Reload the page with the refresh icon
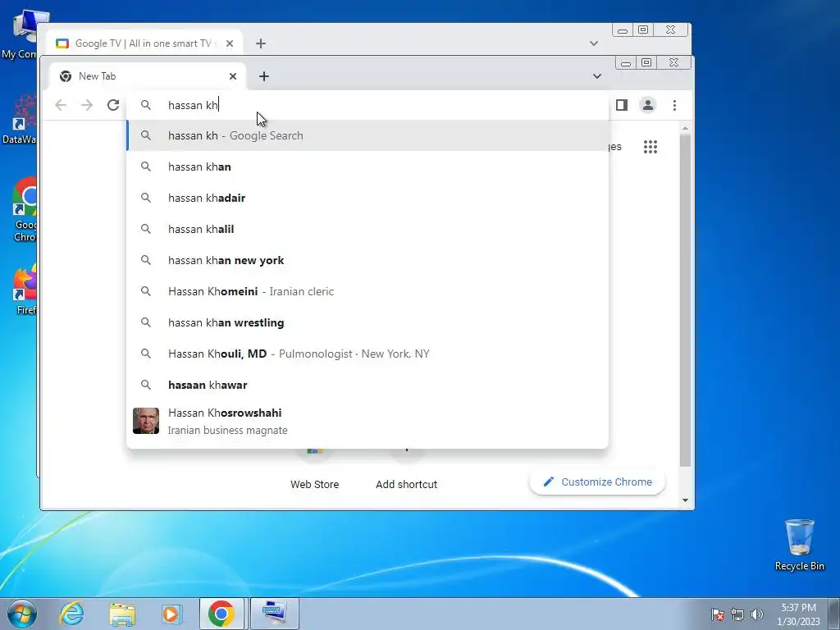The image size is (840, 630). pyautogui.click(x=113, y=105)
